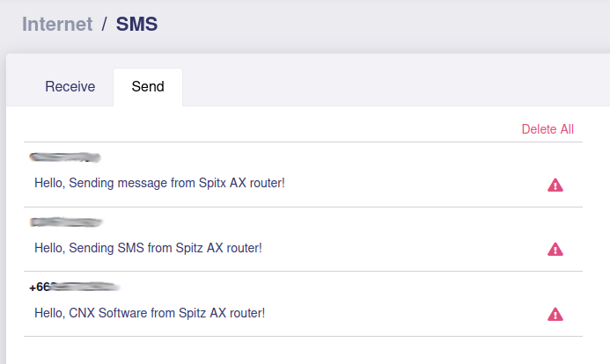Image resolution: width=610 pixels, height=364 pixels.
Task: Click the blank area below the last message
Action: [x=303, y=350]
